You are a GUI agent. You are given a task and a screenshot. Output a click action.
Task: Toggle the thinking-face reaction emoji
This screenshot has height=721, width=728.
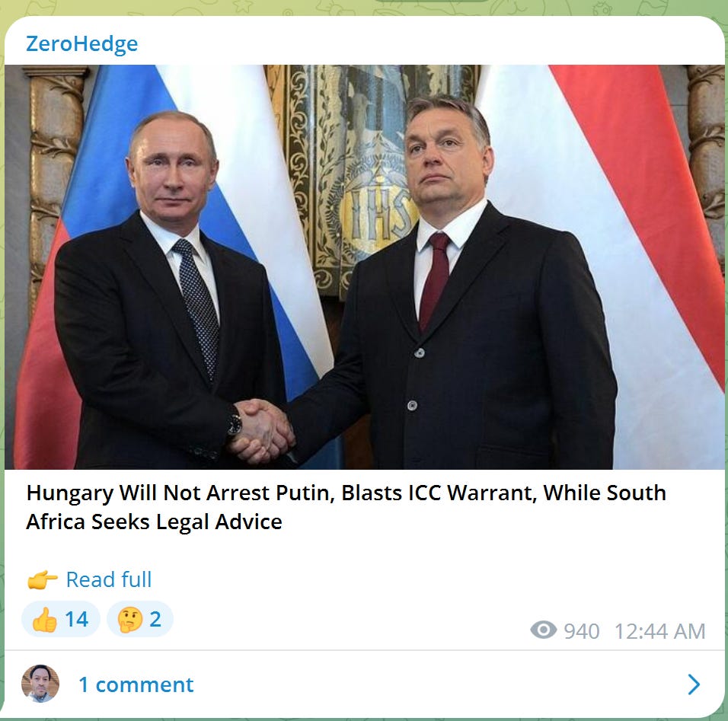point(130,619)
